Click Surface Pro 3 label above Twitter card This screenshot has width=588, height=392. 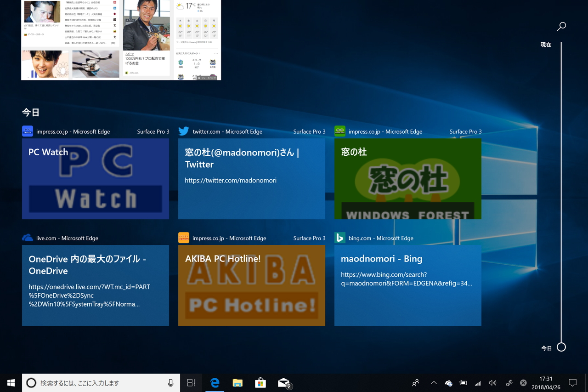[309, 131]
